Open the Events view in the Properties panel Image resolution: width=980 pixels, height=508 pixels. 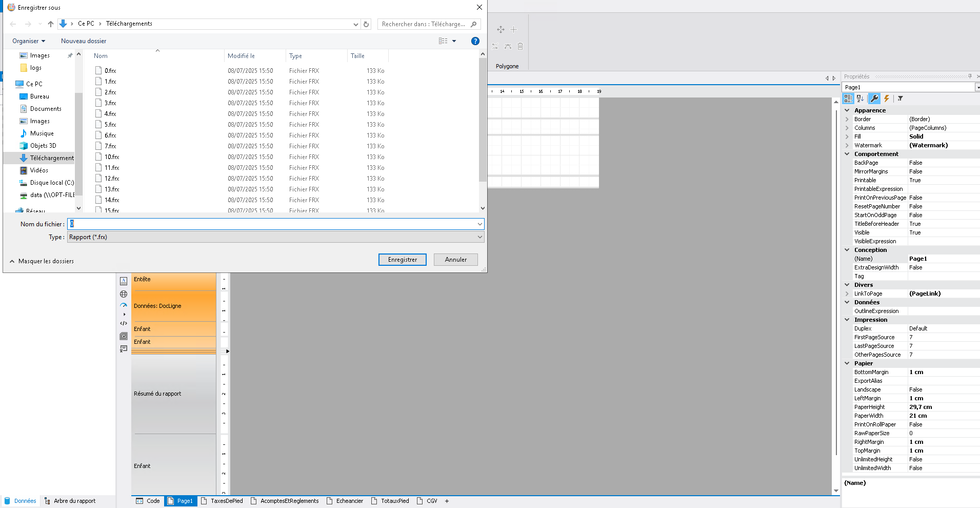point(886,99)
